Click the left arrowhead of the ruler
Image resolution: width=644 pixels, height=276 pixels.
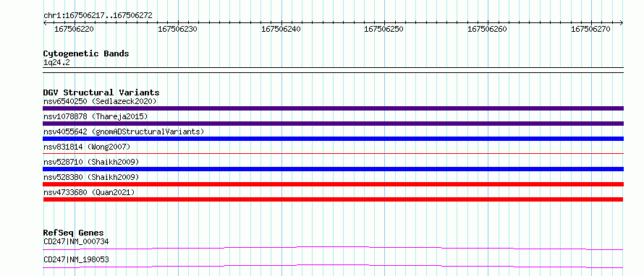45,22
